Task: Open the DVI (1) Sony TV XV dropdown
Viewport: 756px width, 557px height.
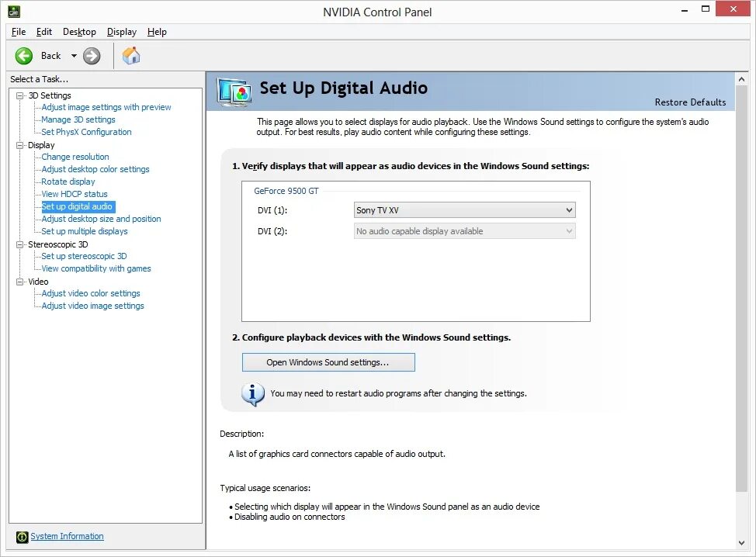Action: (x=465, y=210)
